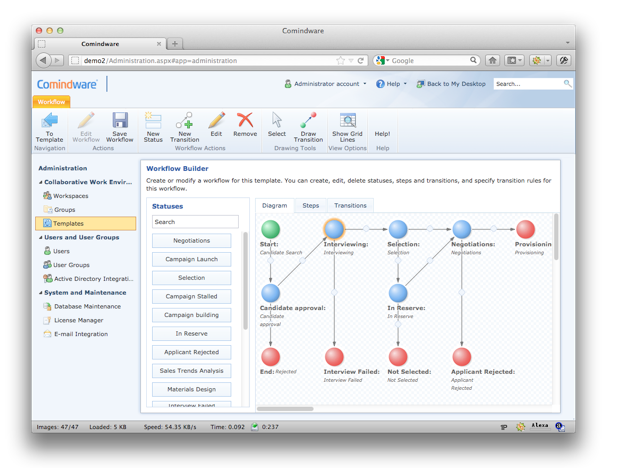Click the Candidate approval blue node

[271, 293]
